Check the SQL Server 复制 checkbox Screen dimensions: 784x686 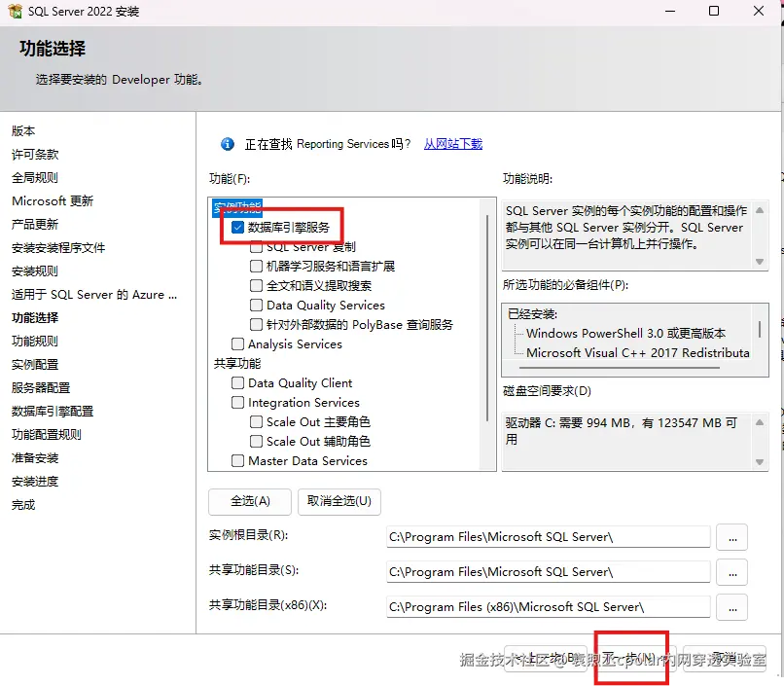click(256, 247)
